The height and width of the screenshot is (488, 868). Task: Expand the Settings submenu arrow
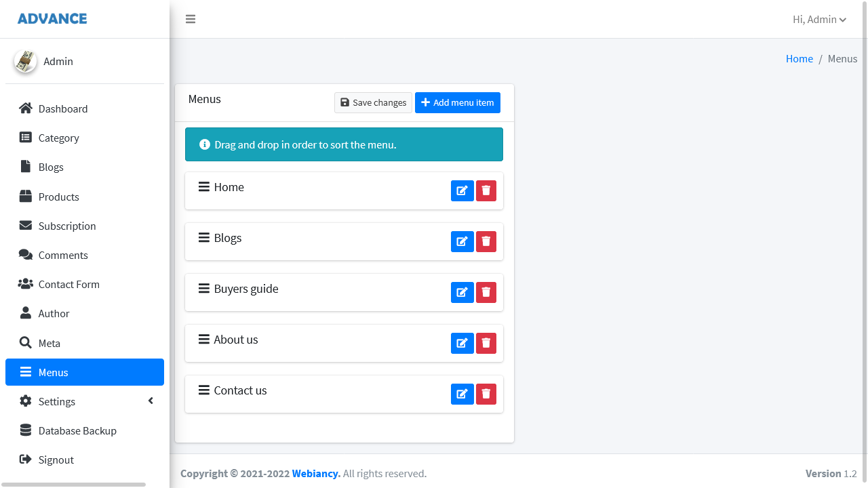pyautogui.click(x=151, y=401)
